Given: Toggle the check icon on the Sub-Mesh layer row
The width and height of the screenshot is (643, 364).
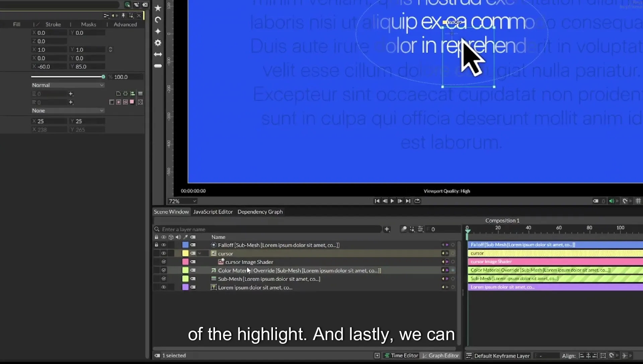Looking at the screenshot, I should (163, 279).
